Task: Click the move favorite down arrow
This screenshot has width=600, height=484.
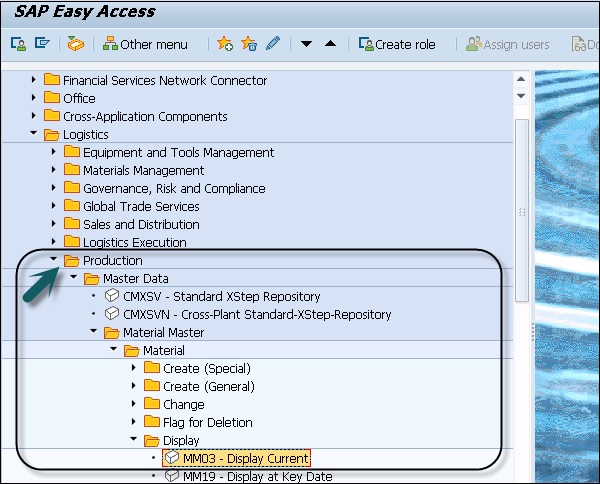Action: tap(307, 44)
